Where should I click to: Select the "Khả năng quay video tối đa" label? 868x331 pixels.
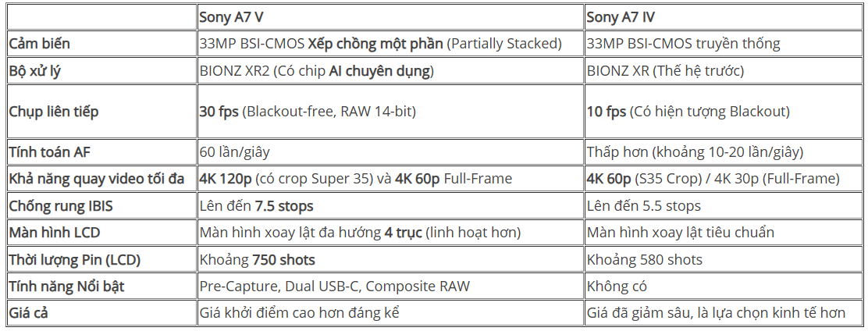pos(97,179)
